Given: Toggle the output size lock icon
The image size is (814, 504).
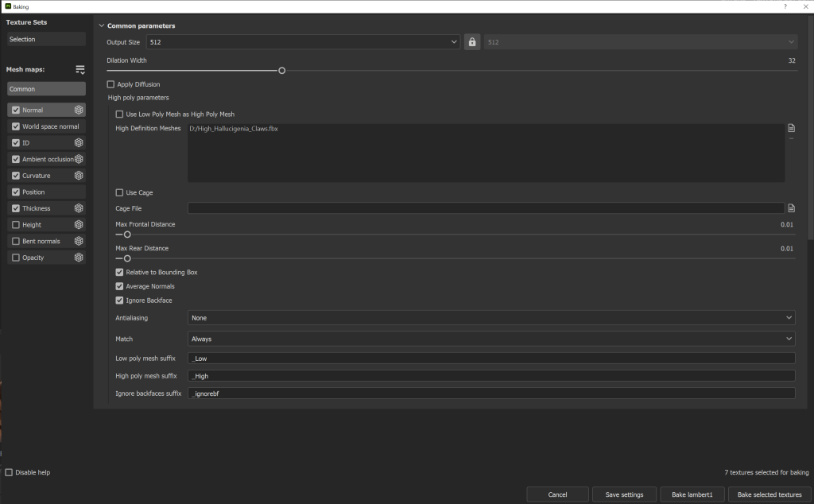Looking at the screenshot, I should coord(472,42).
